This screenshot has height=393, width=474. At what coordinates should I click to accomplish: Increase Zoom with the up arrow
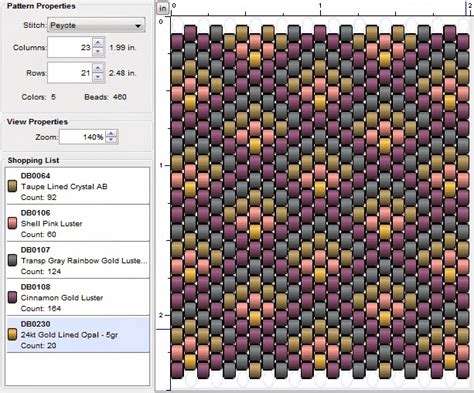pyautogui.click(x=111, y=134)
